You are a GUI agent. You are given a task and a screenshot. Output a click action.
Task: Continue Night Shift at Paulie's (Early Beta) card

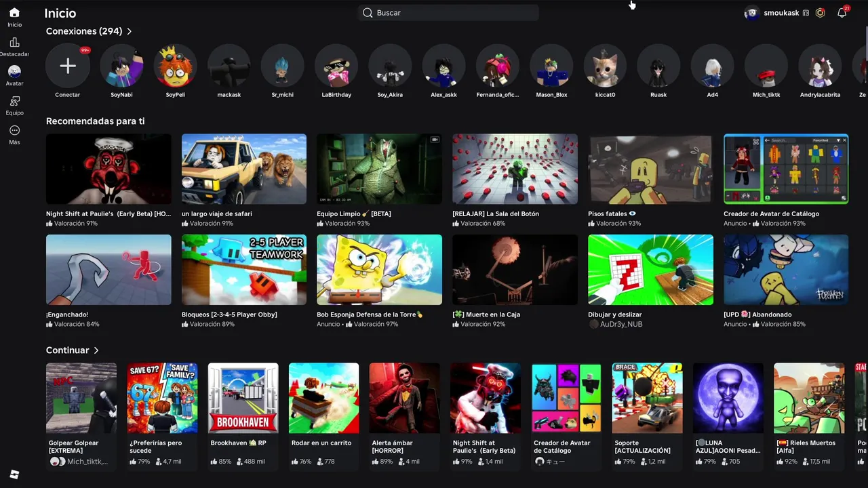click(x=486, y=416)
